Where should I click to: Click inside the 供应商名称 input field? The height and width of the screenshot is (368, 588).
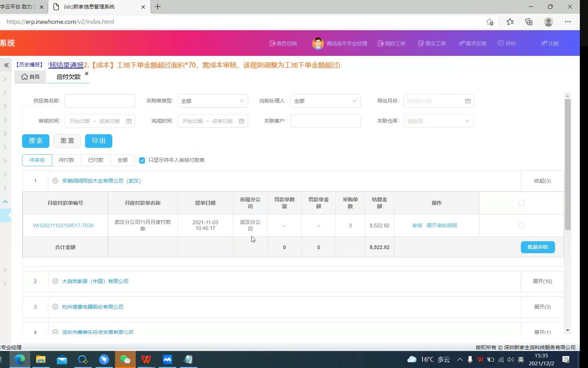pos(99,101)
